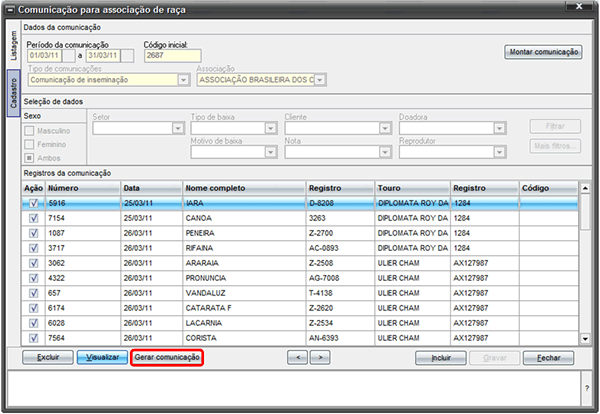
Task: Switch to the Listagem side tab
Action: click(x=13, y=46)
